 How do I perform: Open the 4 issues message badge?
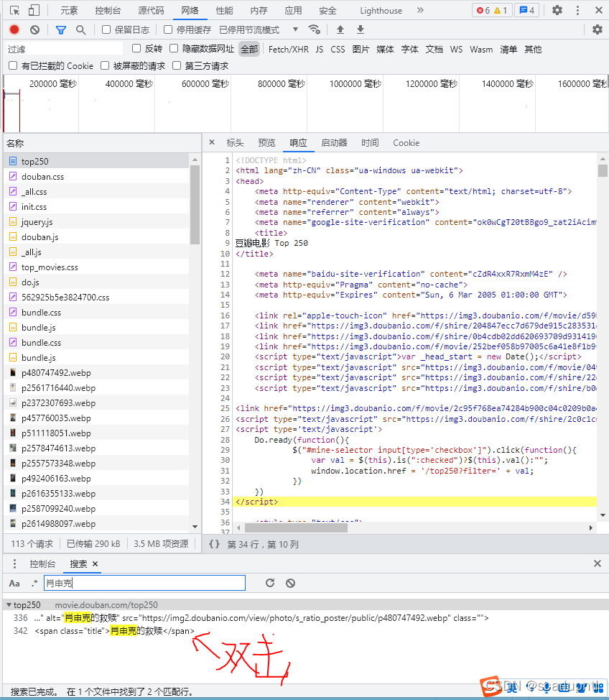(526, 10)
